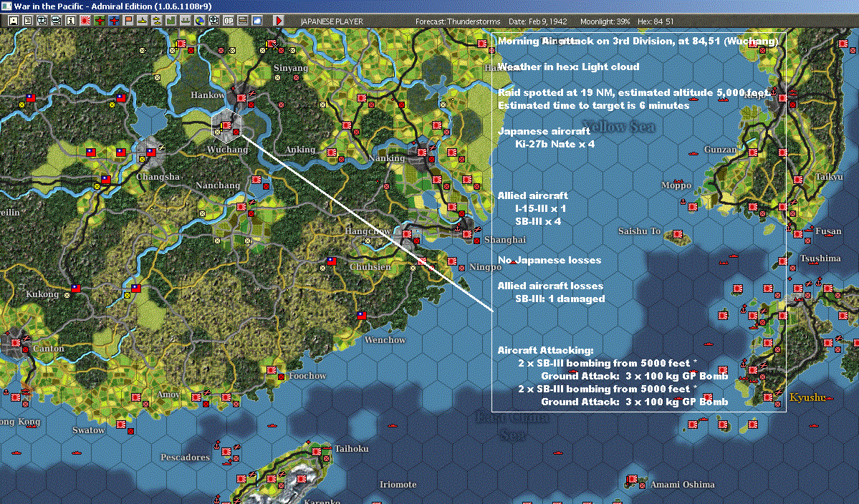Click the Ningpo city label
859x504 pixels.
tap(485, 267)
